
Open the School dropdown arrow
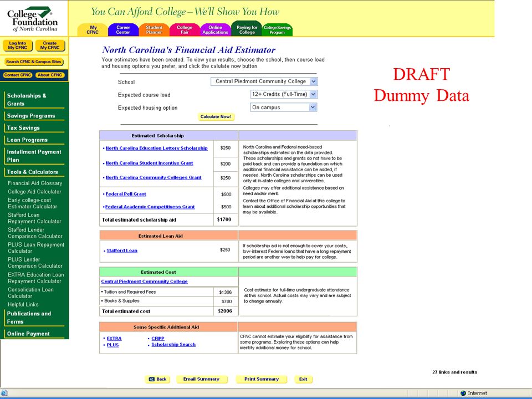point(314,81)
